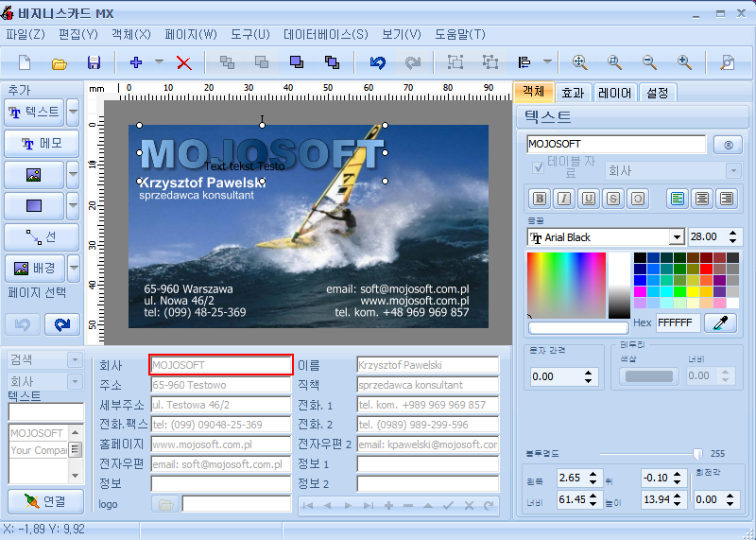Delete the selected object with the red X
This screenshot has width=756, height=540.
tap(183, 62)
